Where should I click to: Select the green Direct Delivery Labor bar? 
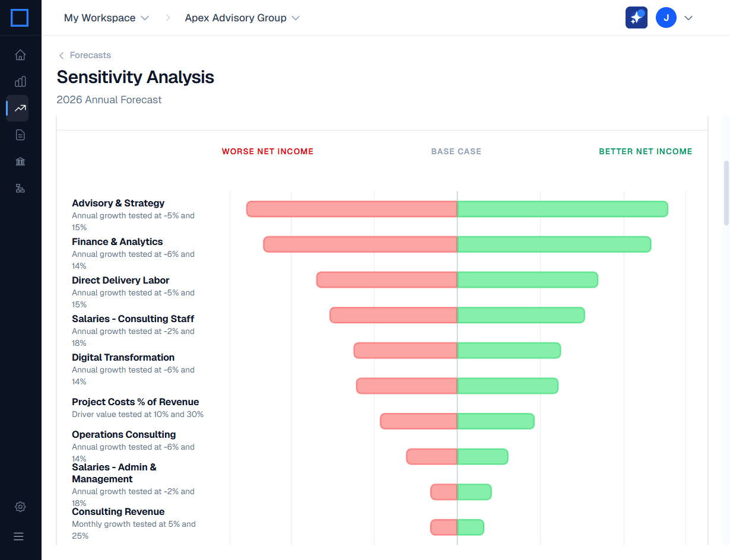point(527,280)
